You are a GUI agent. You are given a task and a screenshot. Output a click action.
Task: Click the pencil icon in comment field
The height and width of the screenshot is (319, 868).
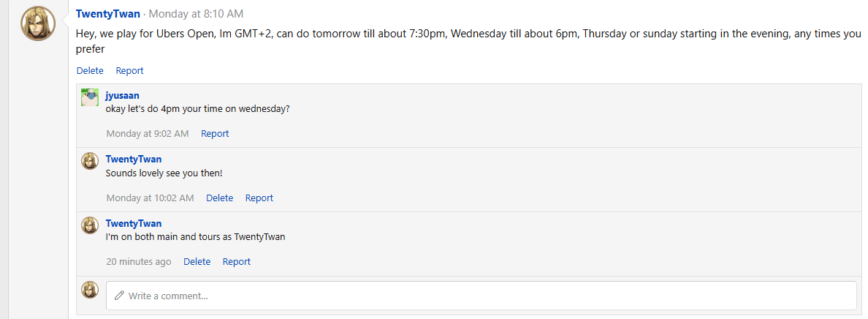[119, 296]
